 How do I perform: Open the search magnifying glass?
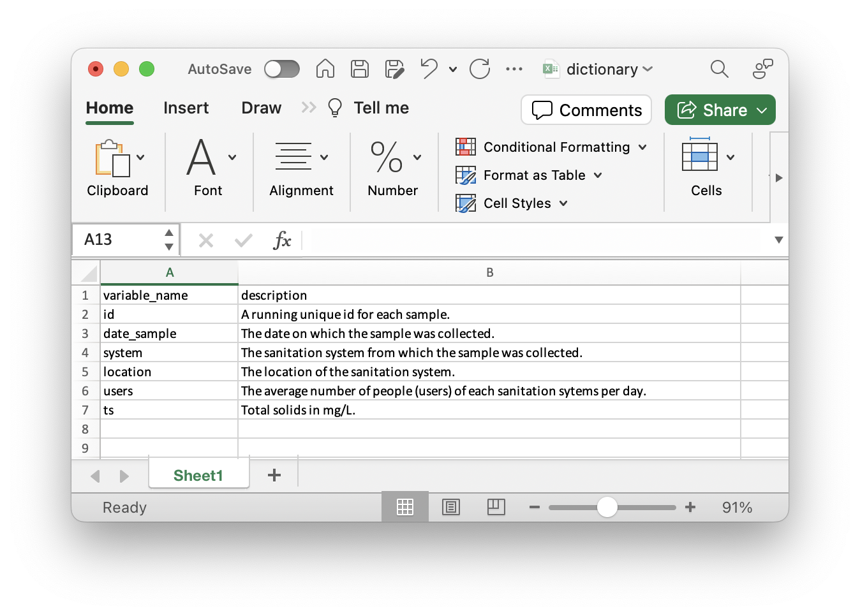coord(719,69)
